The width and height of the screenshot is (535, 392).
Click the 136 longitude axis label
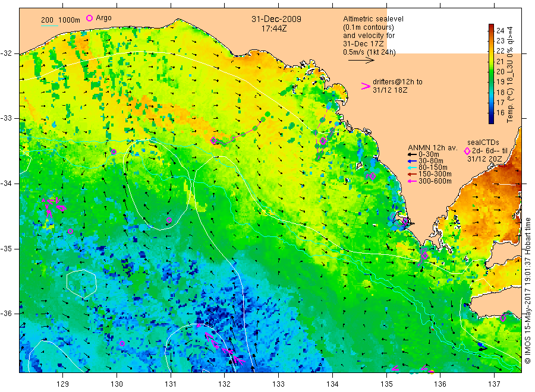440,384
